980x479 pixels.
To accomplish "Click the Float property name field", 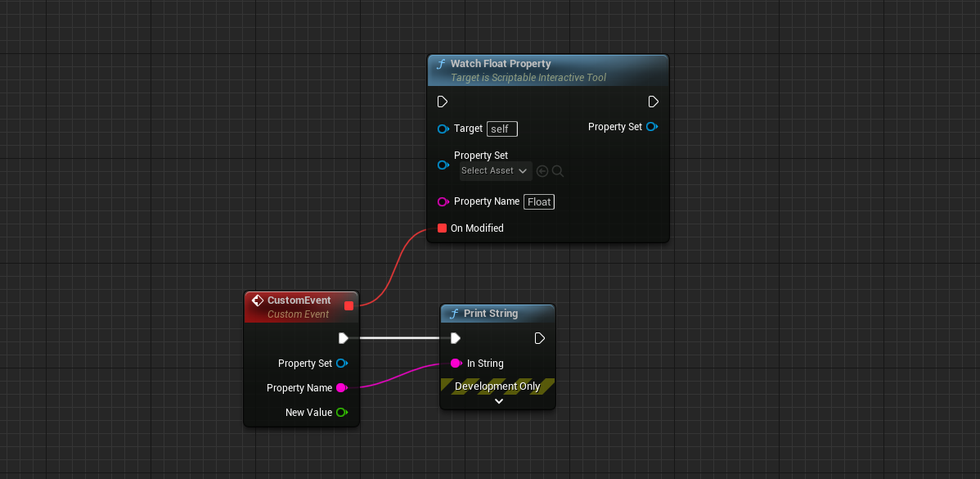I will coord(538,201).
